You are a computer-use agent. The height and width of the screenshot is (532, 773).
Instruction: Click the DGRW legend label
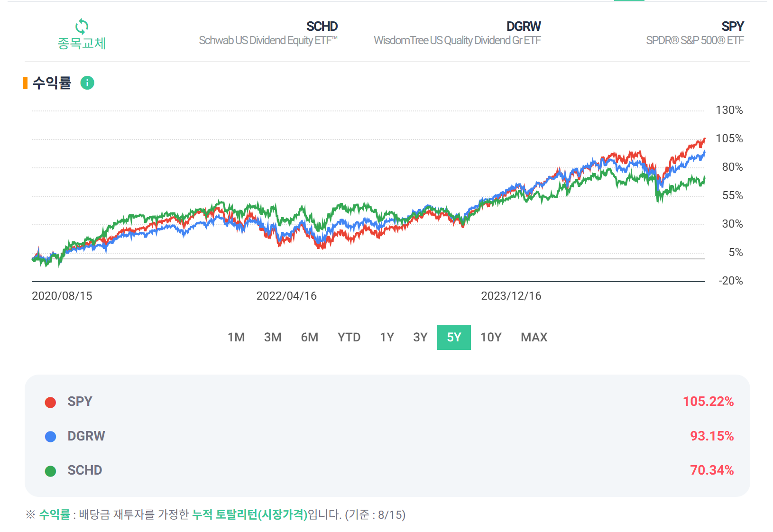tap(86, 436)
